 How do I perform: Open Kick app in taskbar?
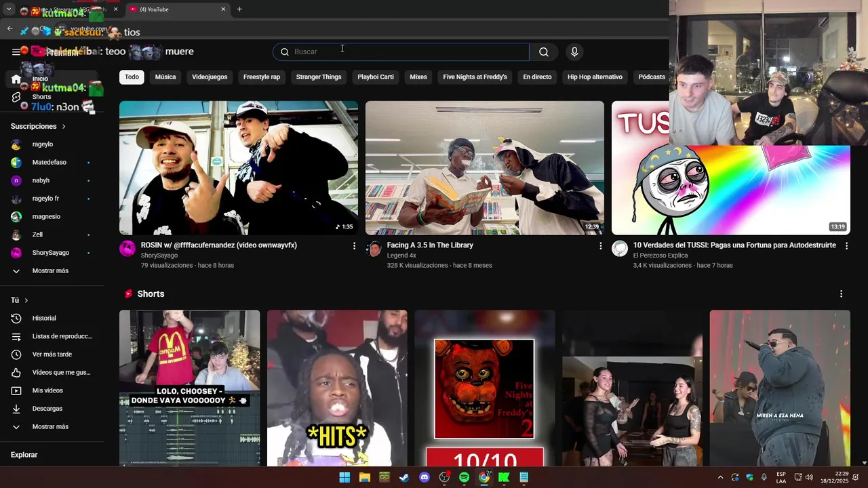point(504,478)
